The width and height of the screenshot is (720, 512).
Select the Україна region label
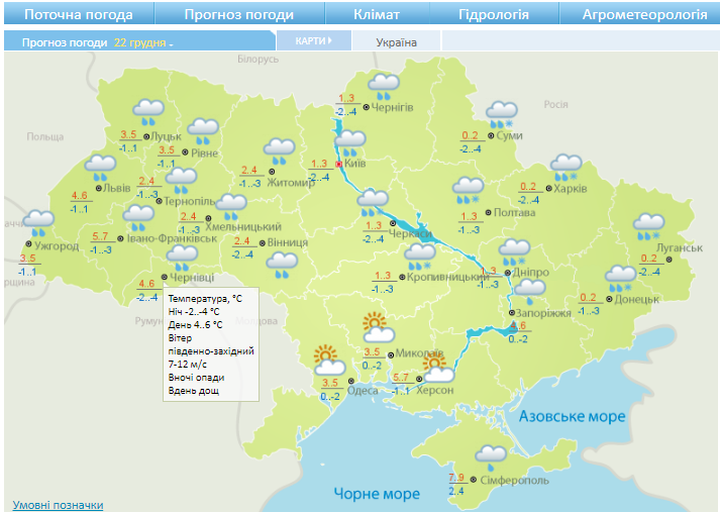396,42
